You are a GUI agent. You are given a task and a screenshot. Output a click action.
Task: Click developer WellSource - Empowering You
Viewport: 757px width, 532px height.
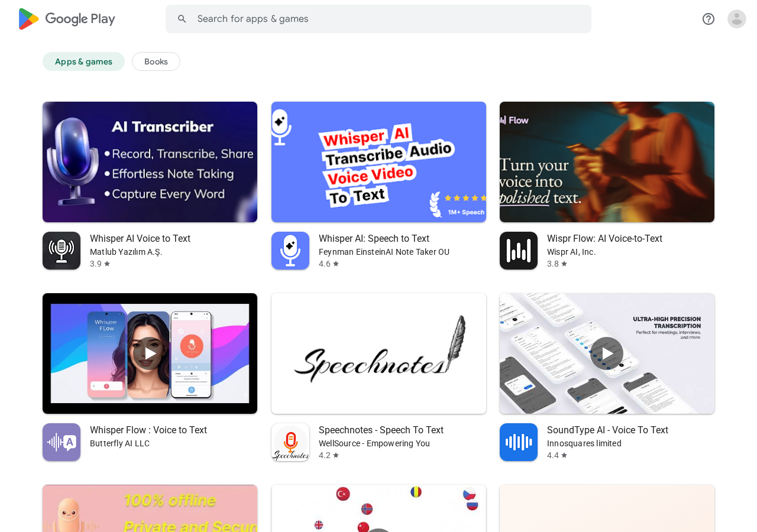click(374, 443)
